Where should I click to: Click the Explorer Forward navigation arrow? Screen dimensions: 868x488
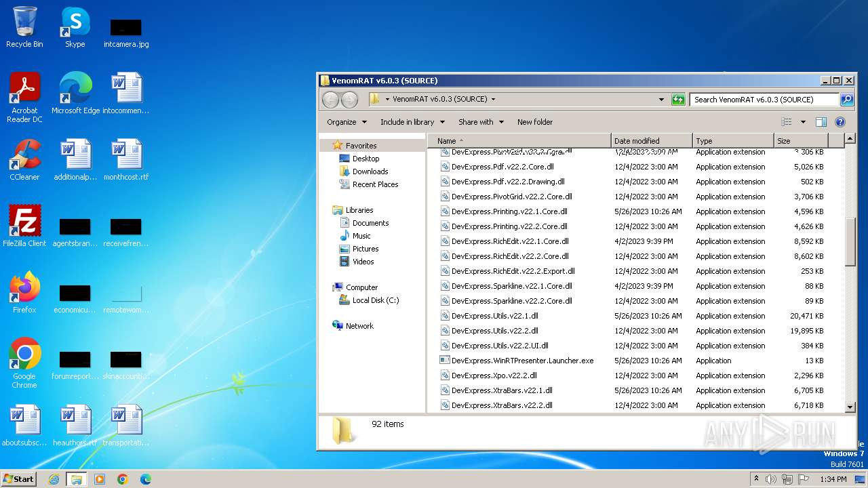click(349, 100)
